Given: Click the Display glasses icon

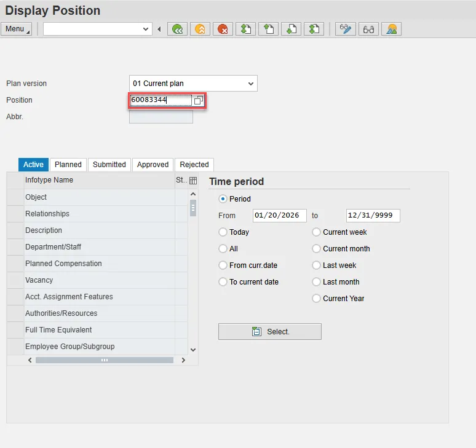Looking at the screenshot, I should 368,29.
